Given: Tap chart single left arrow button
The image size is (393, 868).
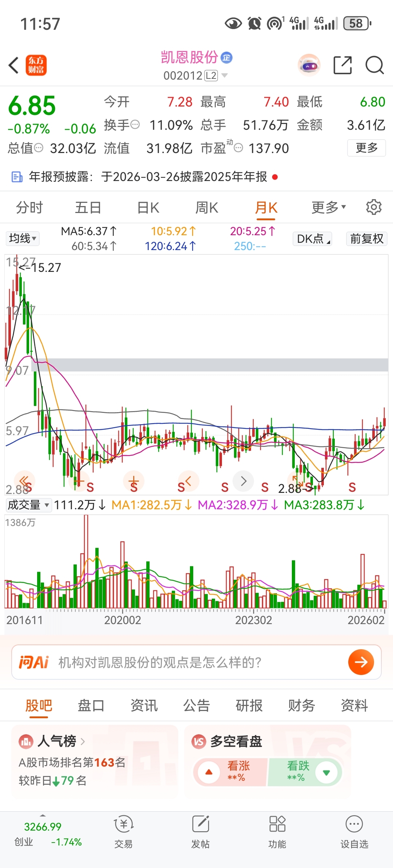Looking at the screenshot, I should [188, 481].
